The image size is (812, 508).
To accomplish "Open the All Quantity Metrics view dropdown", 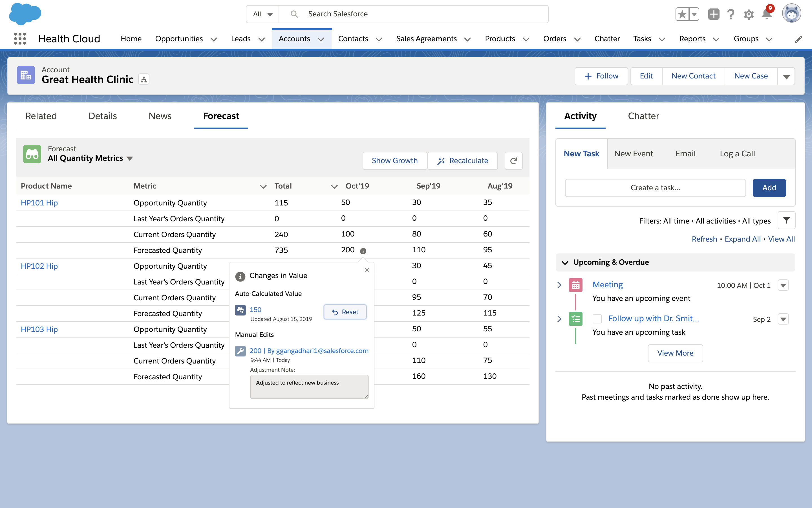I will [130, 158].
